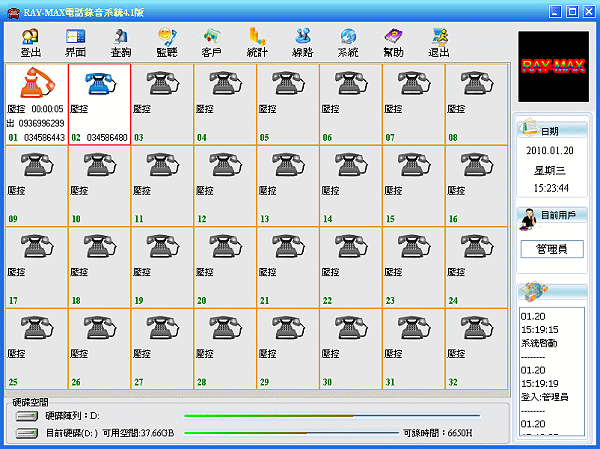
Task: Click the 可用空間:37.66GB text
Action: point(139,433)
